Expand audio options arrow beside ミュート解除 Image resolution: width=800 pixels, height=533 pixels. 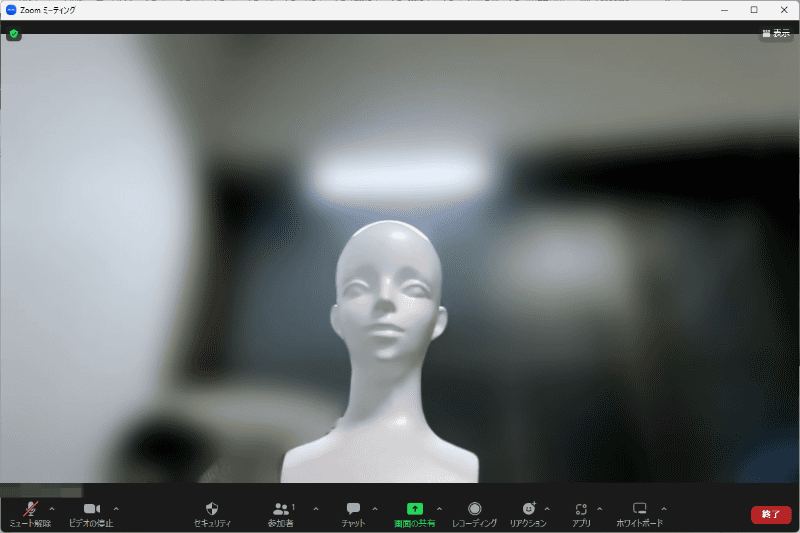(x=52, y=509)
